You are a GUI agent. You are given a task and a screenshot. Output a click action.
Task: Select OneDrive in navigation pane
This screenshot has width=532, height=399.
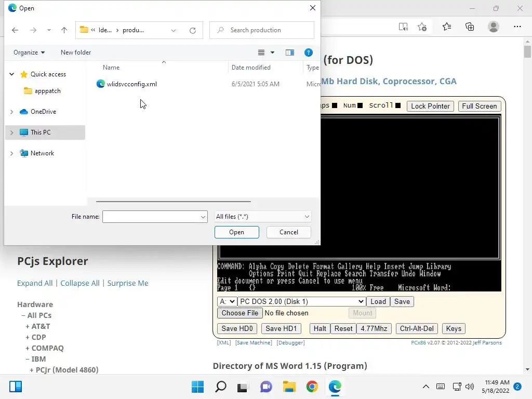43,112
